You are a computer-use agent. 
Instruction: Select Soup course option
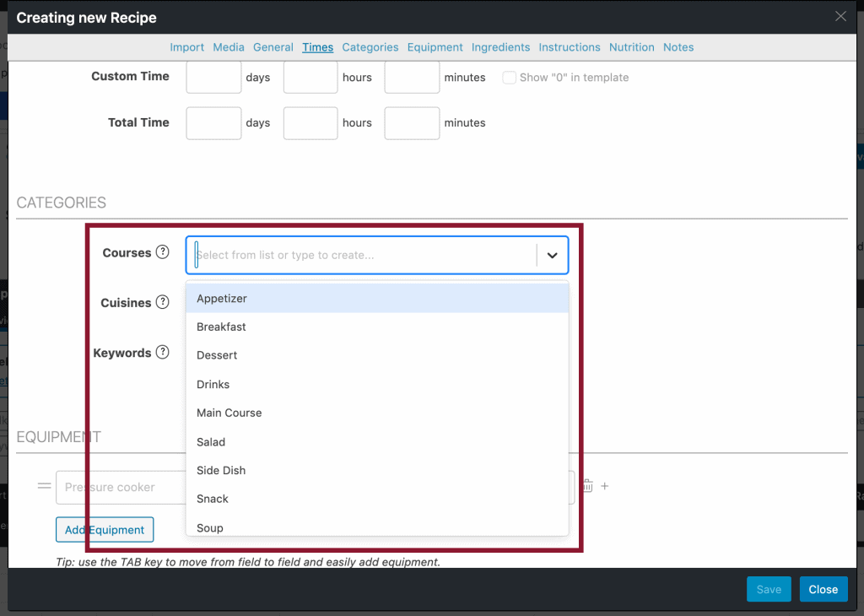(x=377, y=527)
